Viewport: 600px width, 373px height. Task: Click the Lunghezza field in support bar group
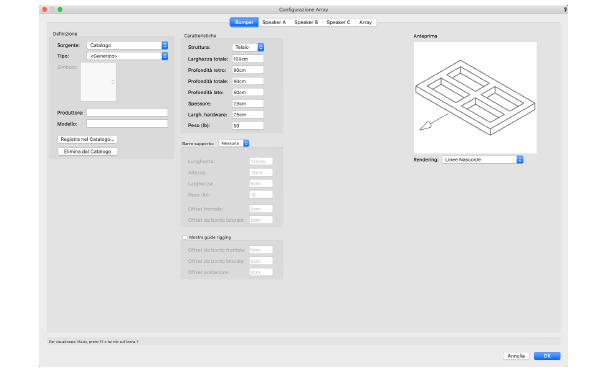pos(261,161)
